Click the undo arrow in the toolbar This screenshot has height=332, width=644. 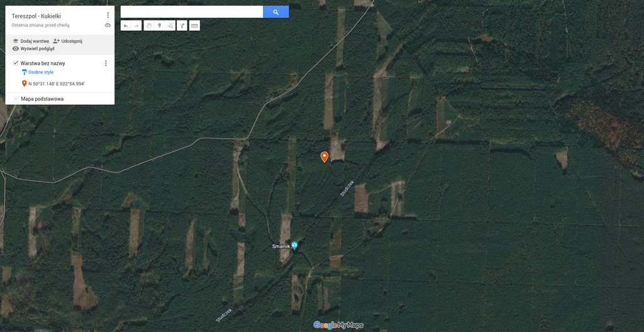pyautogui.click(x=126, y=26)
